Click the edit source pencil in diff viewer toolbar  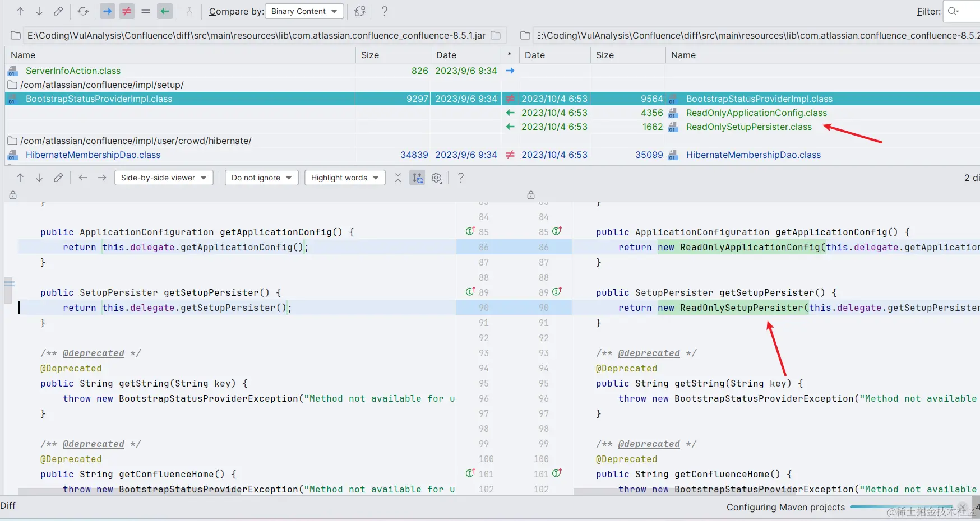(x=58, y=178)
